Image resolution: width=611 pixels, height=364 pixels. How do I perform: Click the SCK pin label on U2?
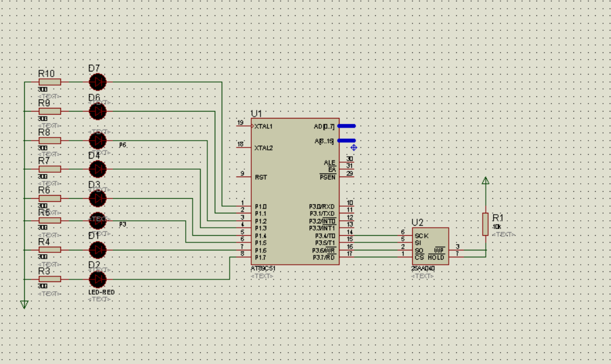(x=422, y=236)
